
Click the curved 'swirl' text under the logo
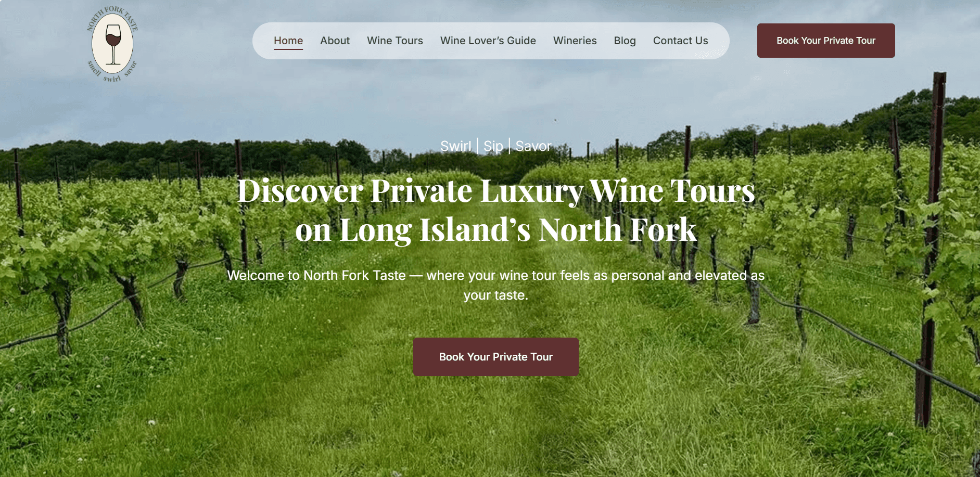(112, 79)
